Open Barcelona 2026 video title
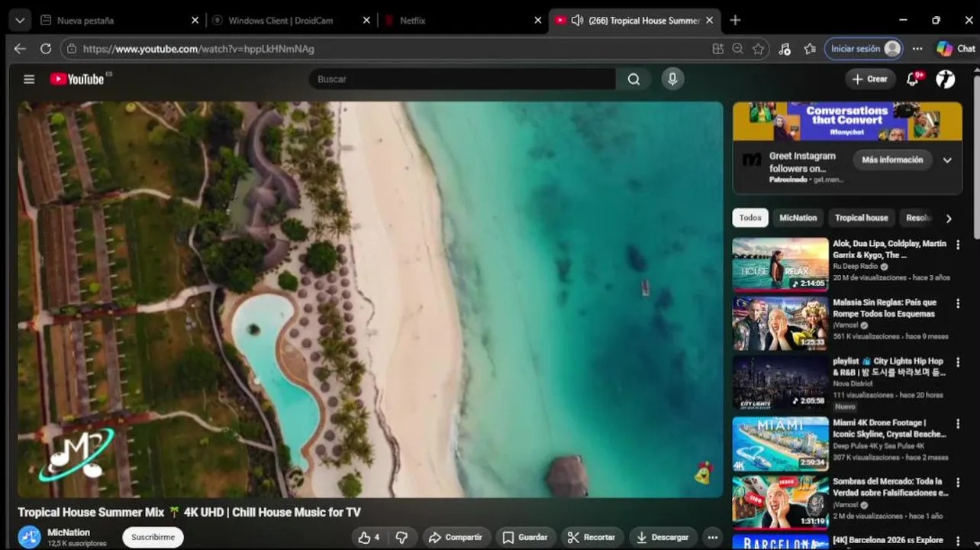Image resolution: width=980 pixels, height=550 pixels. (x=890, y=540)
